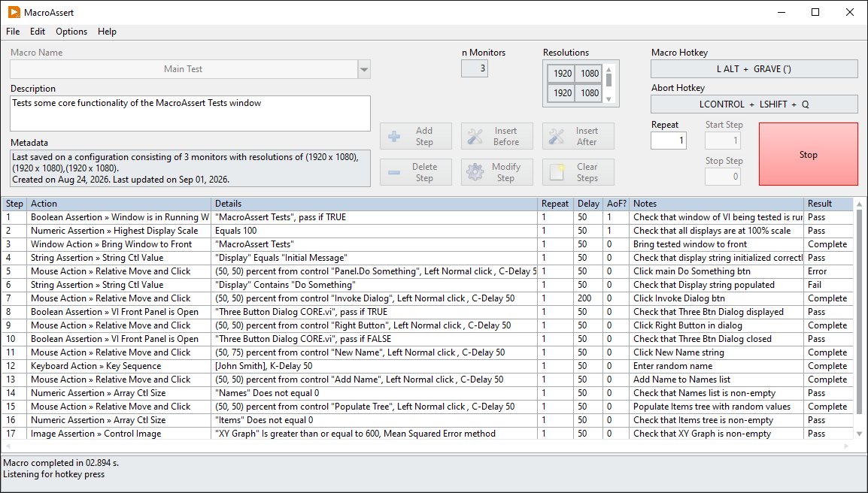The height and width of the screenshot is (493, 868).
Task: Click the Notes column header
Action: (717, 204)
